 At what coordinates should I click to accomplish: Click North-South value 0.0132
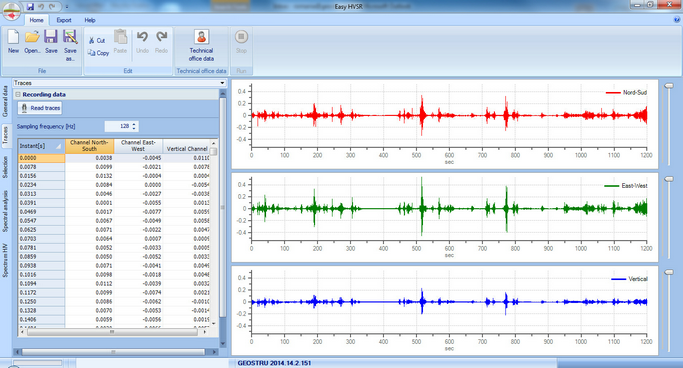pyautogui.click(x=89, y=176)
